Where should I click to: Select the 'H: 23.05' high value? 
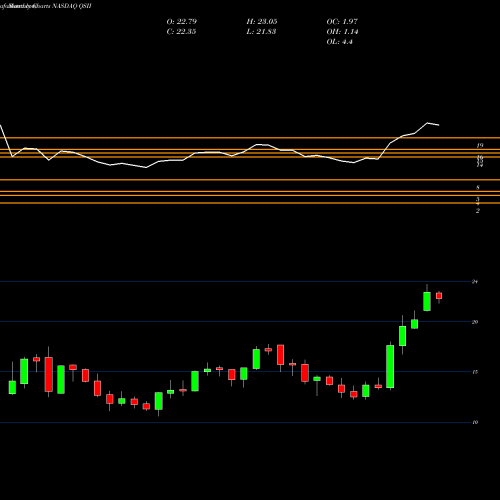(262, 22)
